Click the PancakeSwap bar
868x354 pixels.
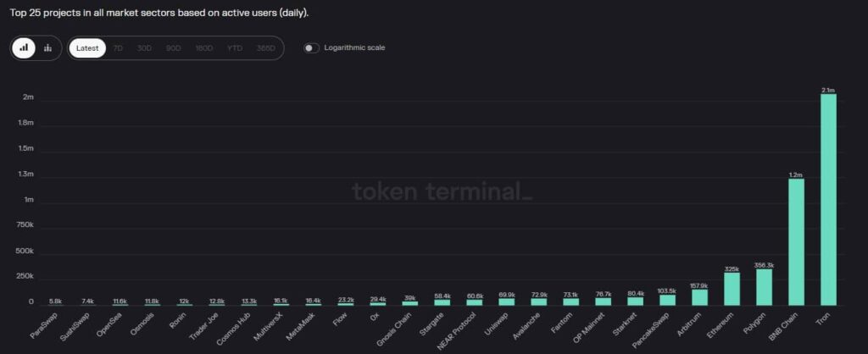click(x=667, y=300)
